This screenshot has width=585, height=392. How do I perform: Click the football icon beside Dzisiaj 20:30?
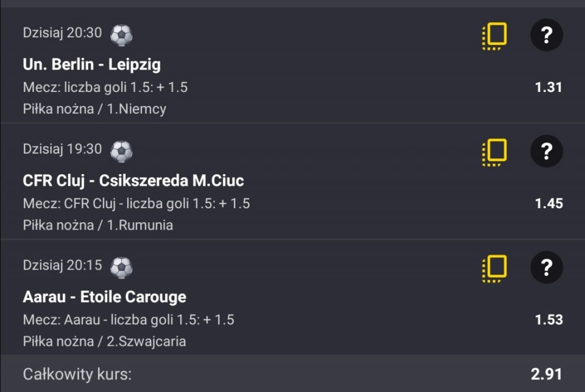click(x=121, y=35)
